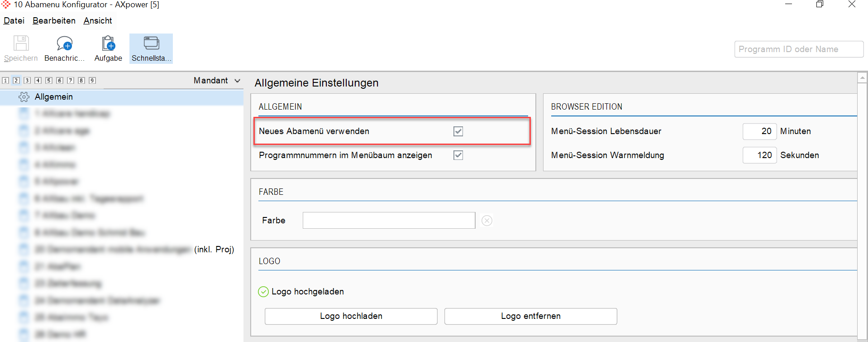Select tree level 8 button
The height and width of the screenshot is (342, 868).
[x=81, y=81]
